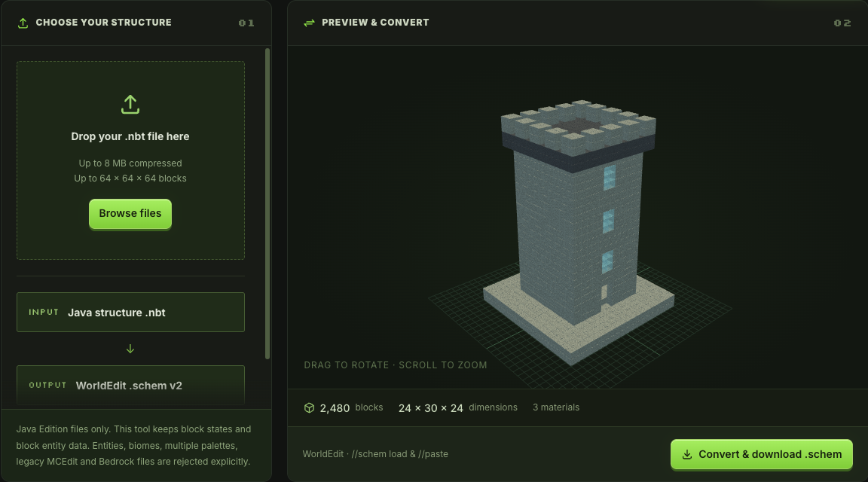This screenshot has width=868, height=482.
Task: Click the left panel vertical scrollbar
Action: [268, 203]
